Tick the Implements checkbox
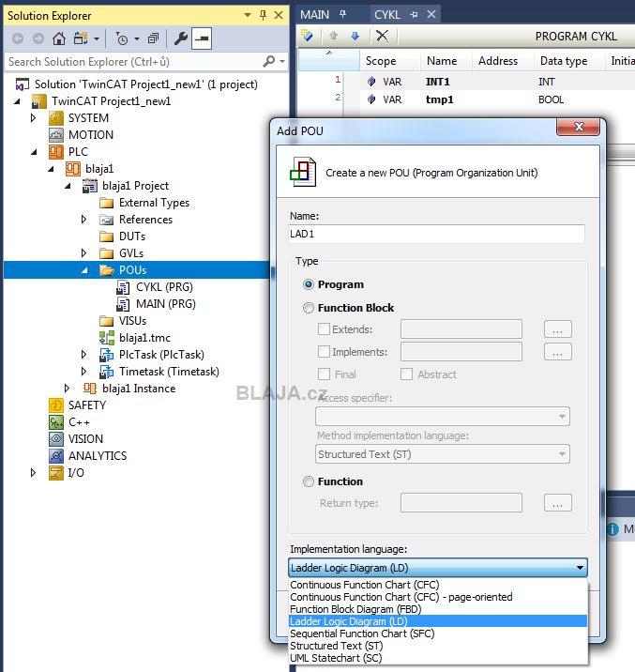The image size is (635, 672). point(325,352)
